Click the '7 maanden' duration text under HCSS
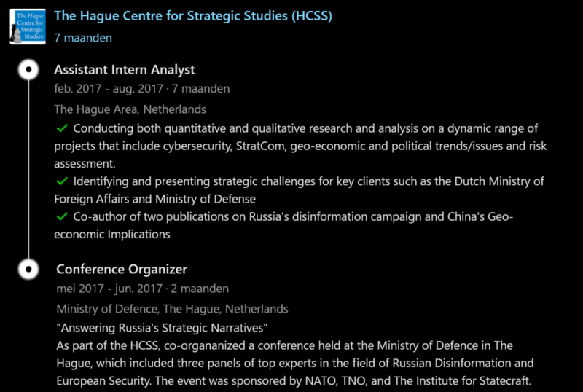The image size is (583, 392). pos(83,38)
